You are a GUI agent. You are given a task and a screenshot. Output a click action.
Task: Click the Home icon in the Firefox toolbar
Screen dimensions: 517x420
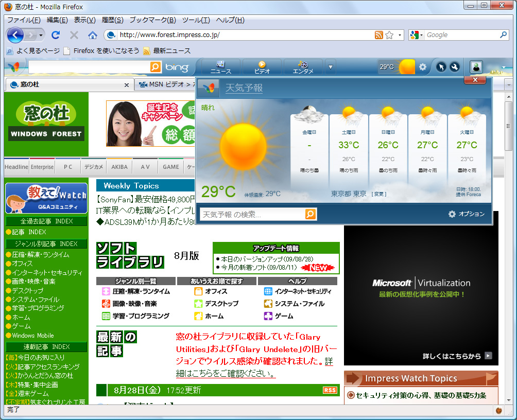92,35
